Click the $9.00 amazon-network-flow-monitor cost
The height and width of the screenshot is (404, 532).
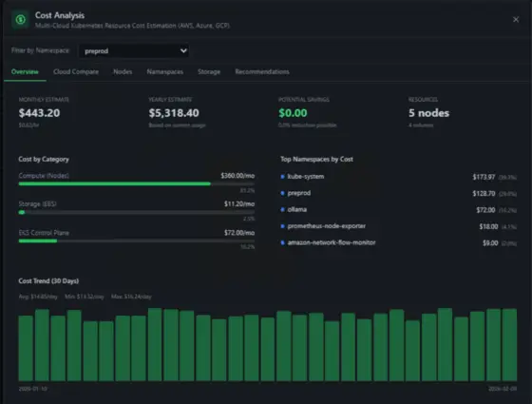click(x=490, y=243)
